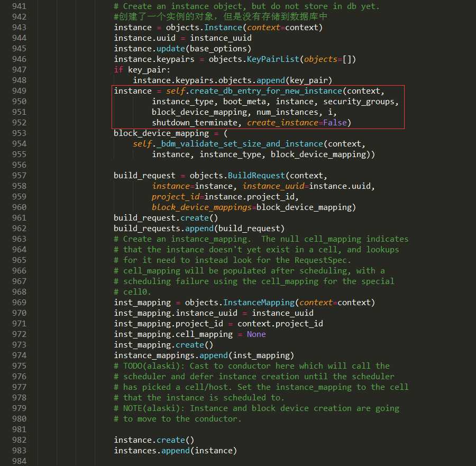
Task: Click the 'if' keyword on line 947
Action: click(118, 70)
